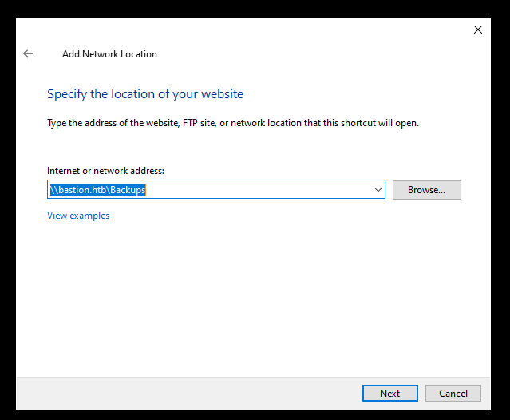Click the highlighted \\bastion.htb\Backups text
510x420 pixels.
tap(97, 190)
